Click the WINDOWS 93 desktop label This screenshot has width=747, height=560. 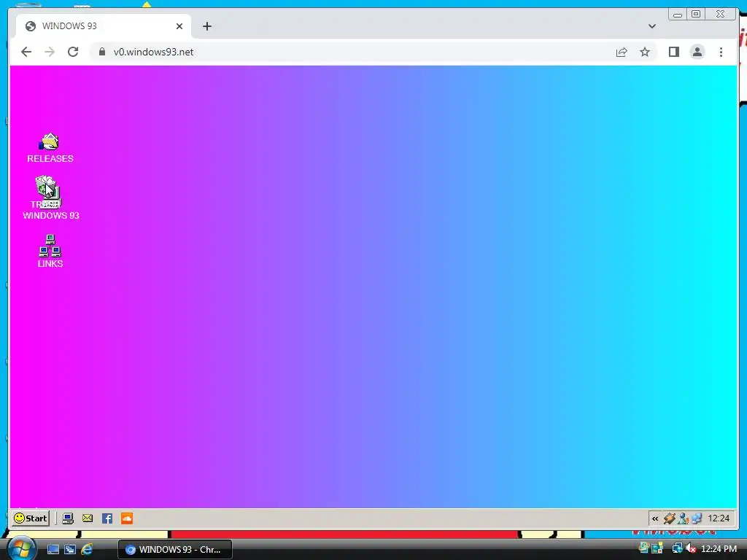click(x=51, y=215)
